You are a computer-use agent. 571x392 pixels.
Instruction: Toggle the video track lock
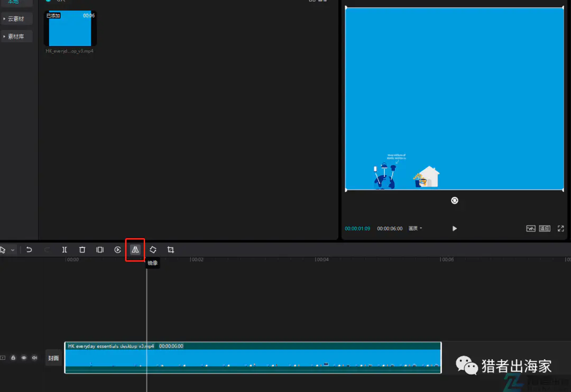click(x=13, y=358)
